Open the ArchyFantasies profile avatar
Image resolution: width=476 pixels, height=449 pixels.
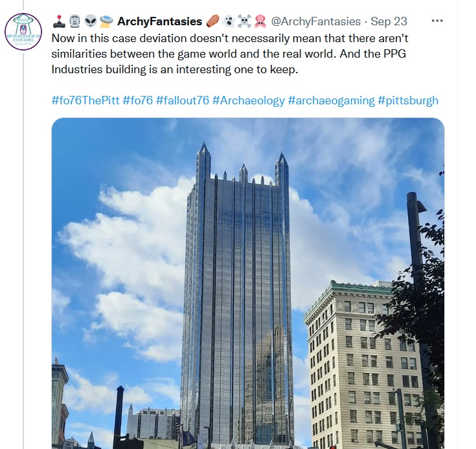(x=23, y=32)
